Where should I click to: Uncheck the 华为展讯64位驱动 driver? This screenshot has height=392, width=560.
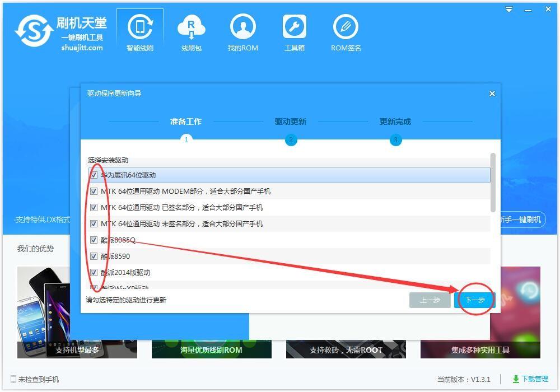pos(94,175)
